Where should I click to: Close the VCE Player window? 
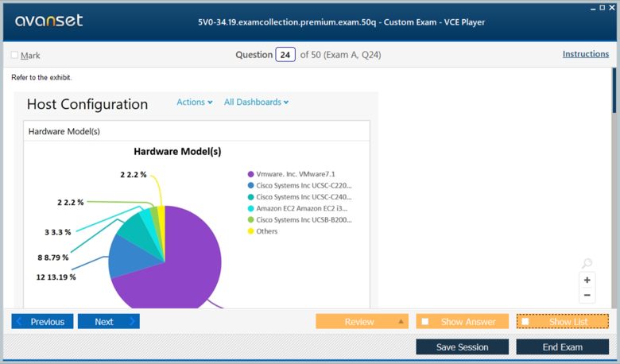(x=612, y=7)
